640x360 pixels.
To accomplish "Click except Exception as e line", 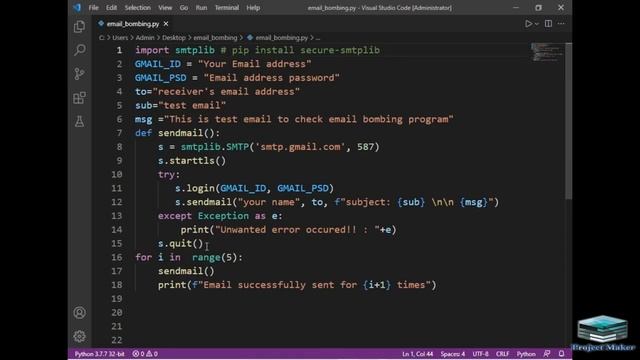I will [220, 216].
